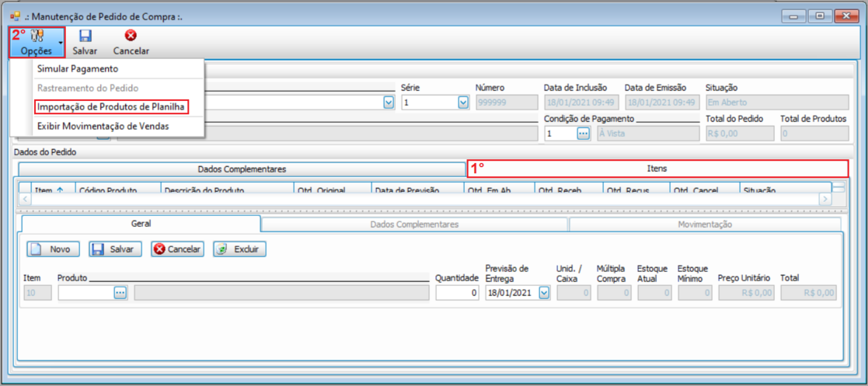This screenshot has width=868, height=386.
Task: Click the Produto code input field
Action: (x=85, y=293)
